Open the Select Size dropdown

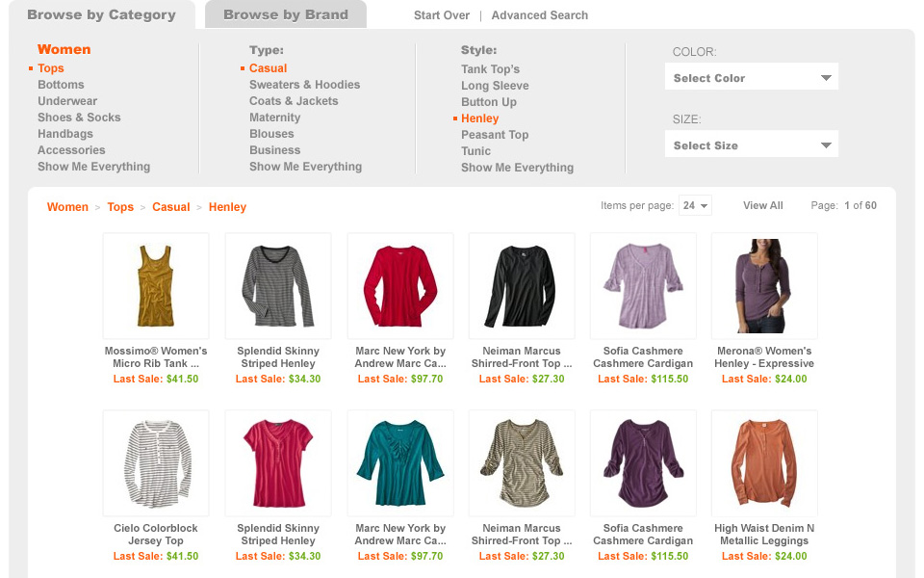(752, 144)
